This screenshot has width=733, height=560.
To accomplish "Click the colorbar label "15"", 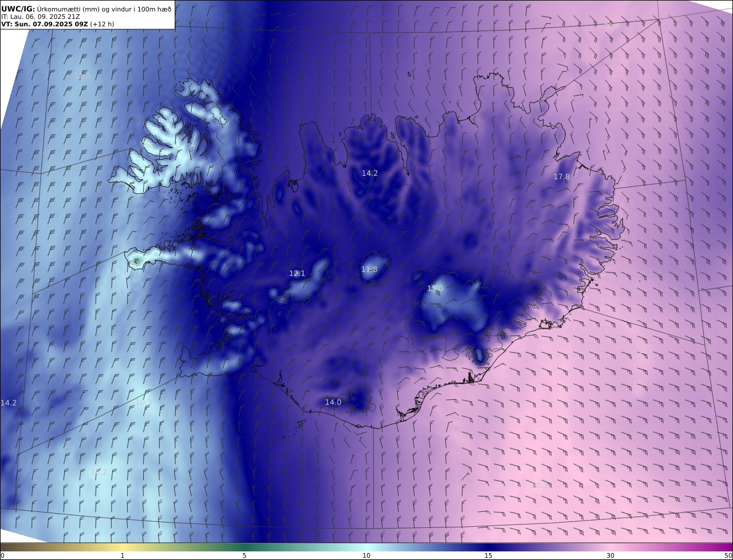I will [x=488, y=555].
